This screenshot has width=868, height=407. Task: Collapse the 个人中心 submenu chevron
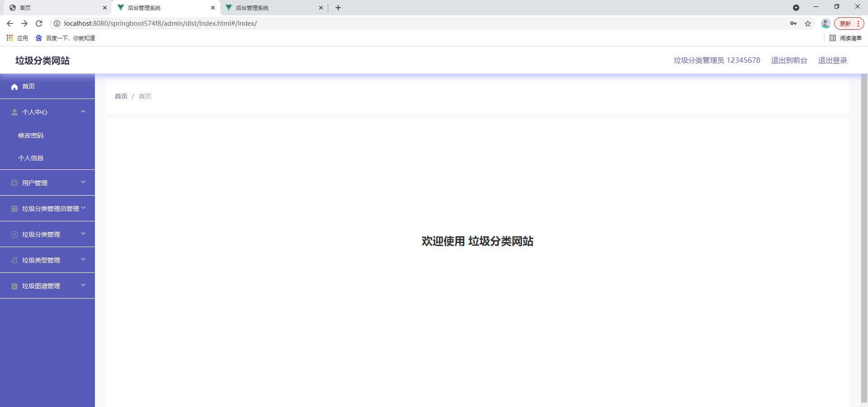click(83, 112)
